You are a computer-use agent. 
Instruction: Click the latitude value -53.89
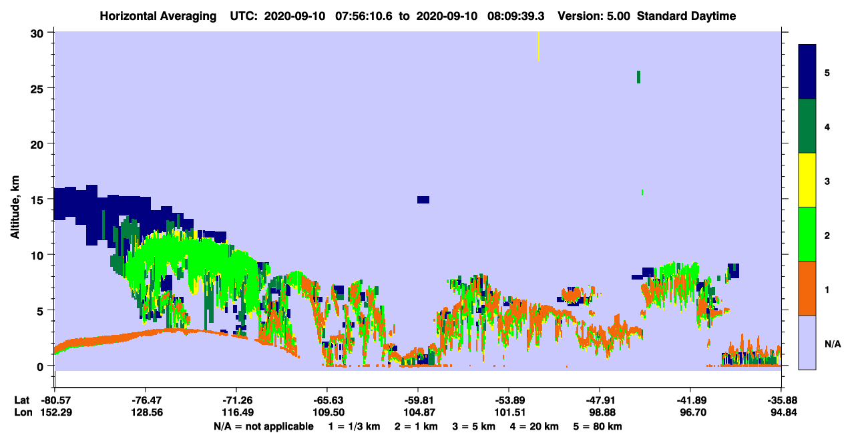pyautogui.click(x=509, y=400)
